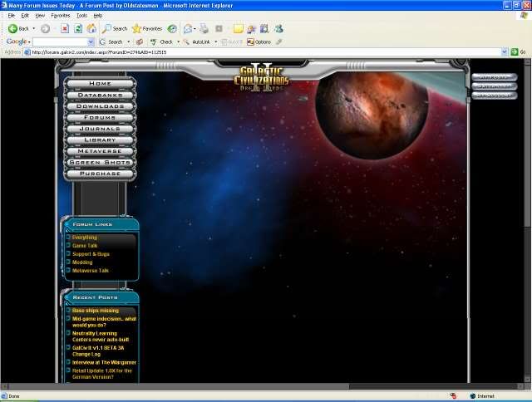Click the page icon in the Address bar
This screenshot has width=532, height=402.
pos(27,52)
